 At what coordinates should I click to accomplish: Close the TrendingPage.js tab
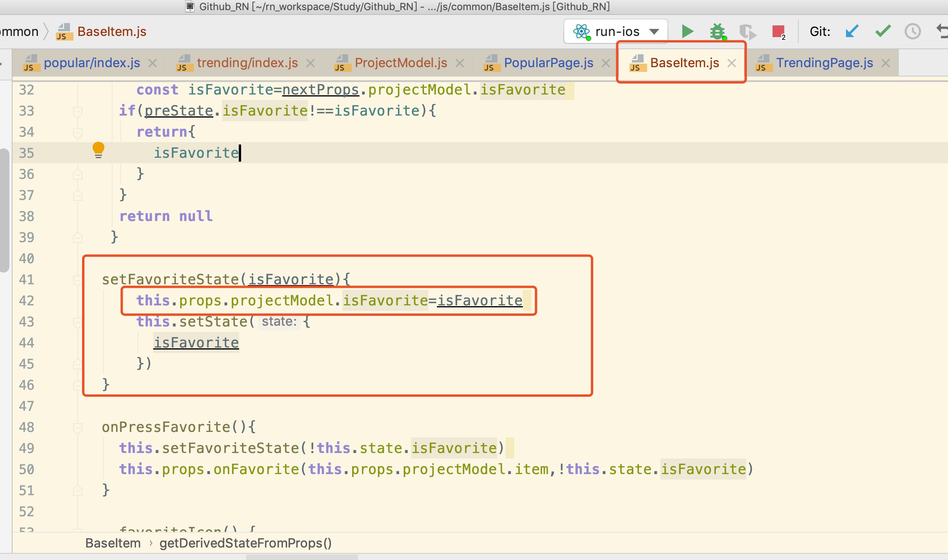[x=886, y=63]
